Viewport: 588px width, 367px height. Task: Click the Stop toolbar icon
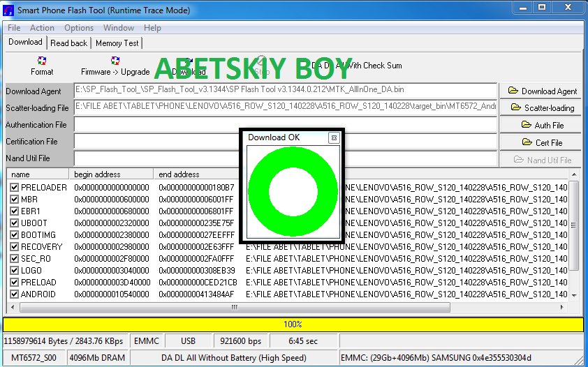[x=261, y=63]
